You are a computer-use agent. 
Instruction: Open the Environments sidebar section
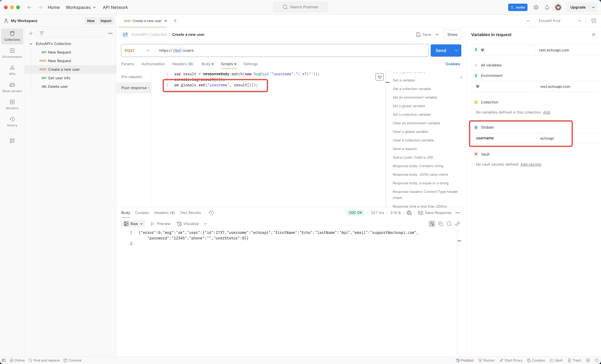pos(12,53)
